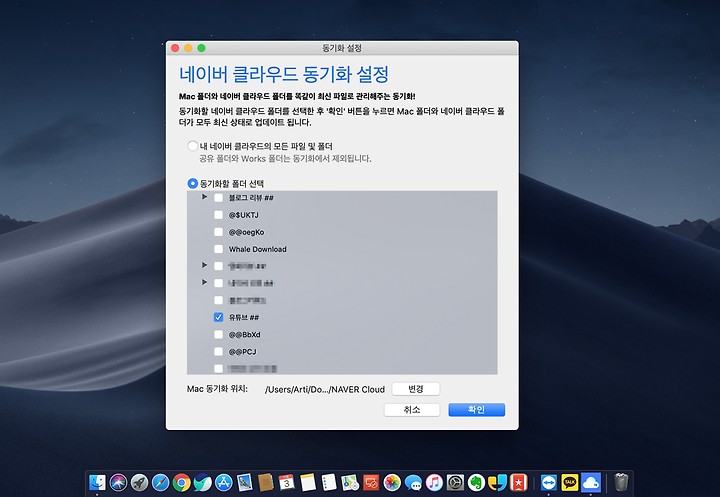
Task: Check the '블로그 리뷰 ##' folder checkbox
Action: [219, 198]
